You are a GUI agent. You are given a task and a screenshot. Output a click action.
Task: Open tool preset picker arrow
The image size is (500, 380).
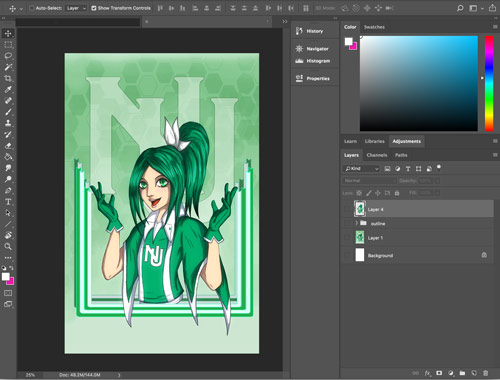21,9
